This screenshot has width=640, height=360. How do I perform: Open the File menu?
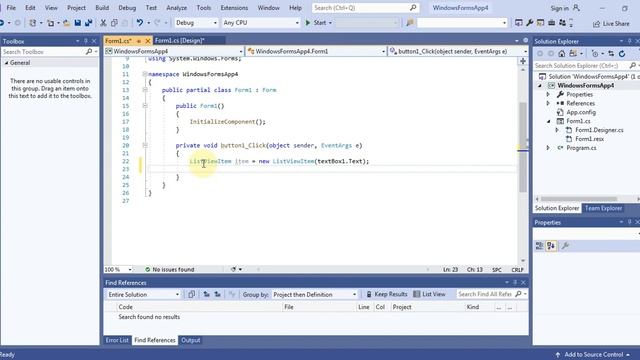point(11,8)
